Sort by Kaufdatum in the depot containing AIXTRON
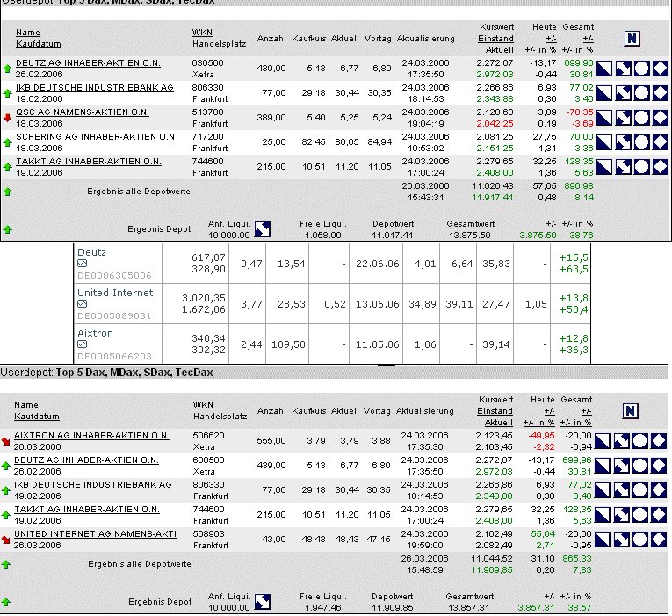Viewport: 672px width, 616px height. (36, 417)
